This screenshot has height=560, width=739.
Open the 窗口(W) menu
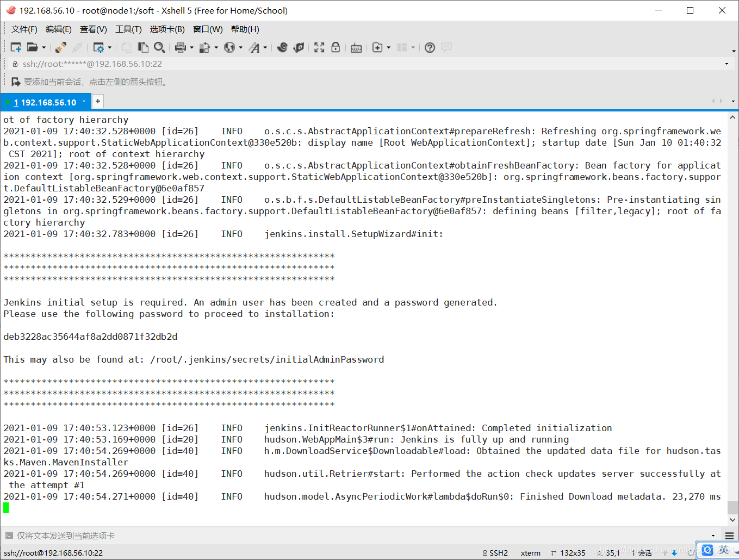pyautogui.click(x=208, y=29)
